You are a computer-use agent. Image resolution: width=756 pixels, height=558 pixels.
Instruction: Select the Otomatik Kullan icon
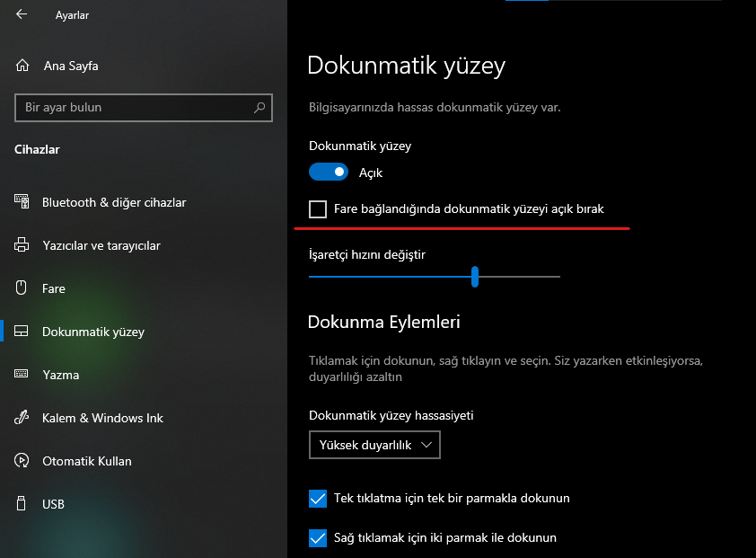tap(22, 461)
